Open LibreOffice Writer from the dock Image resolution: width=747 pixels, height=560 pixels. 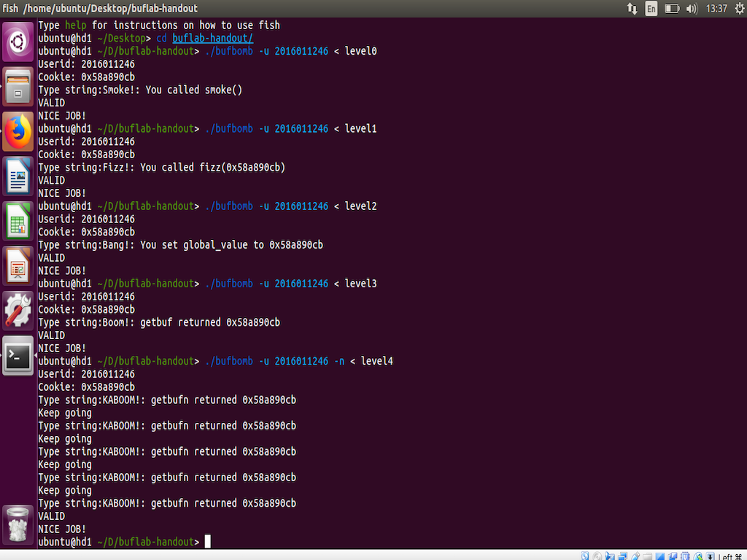18,176
